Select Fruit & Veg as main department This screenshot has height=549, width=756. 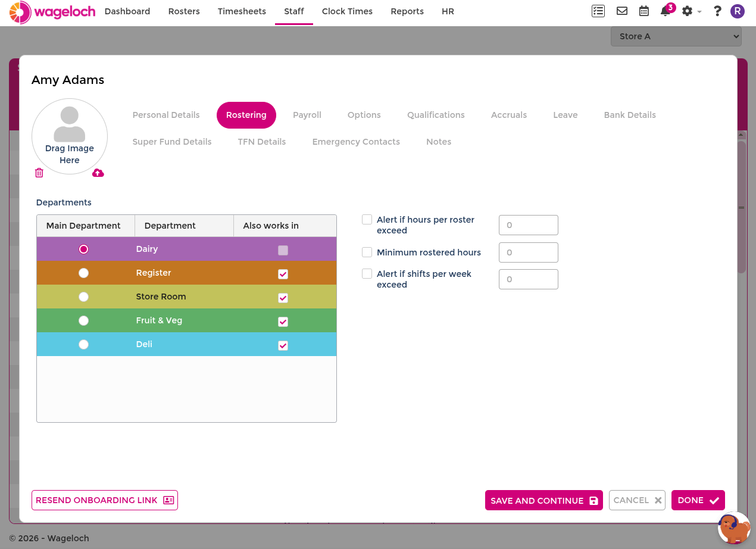84,320
